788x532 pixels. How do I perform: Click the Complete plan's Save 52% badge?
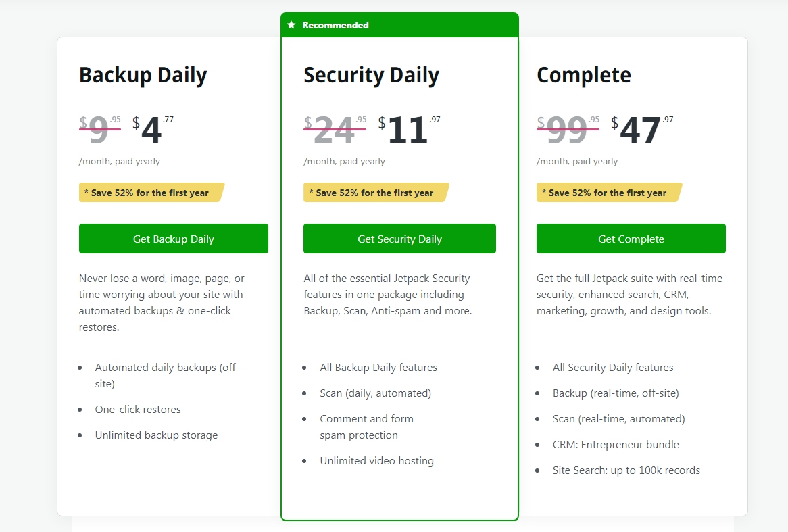tap(608, 193)
